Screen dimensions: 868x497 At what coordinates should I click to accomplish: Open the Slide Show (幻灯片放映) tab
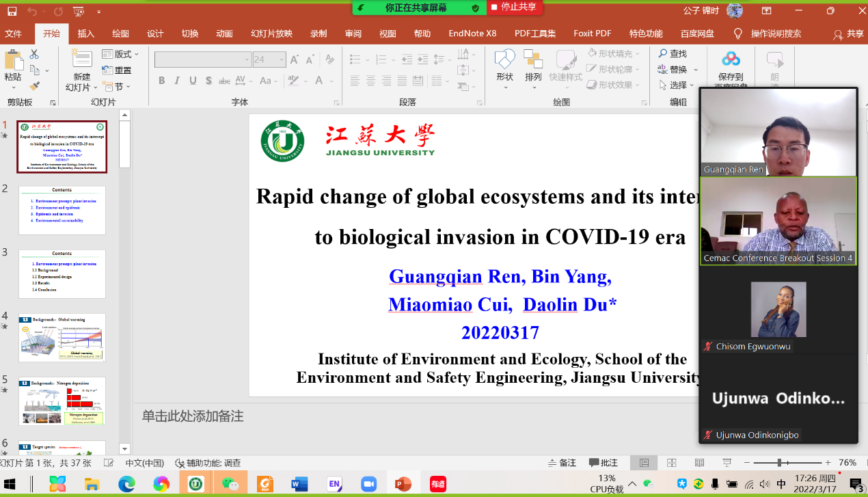[271, 33]
